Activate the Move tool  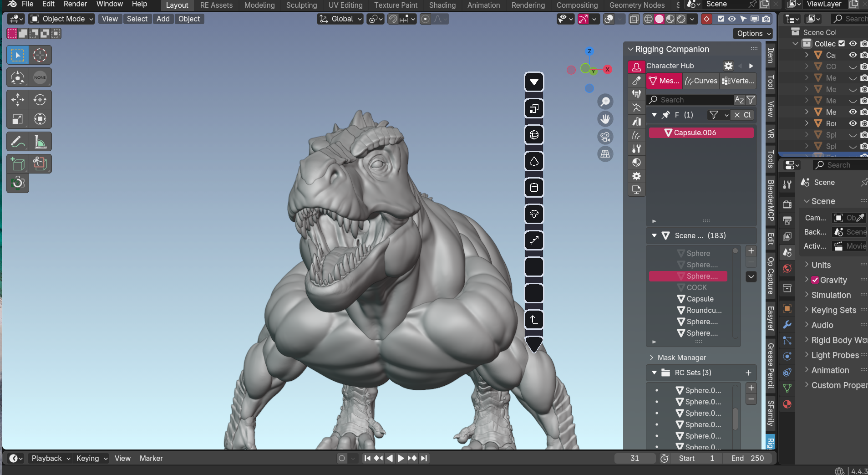pyautogui.click(x=18, y=100)
